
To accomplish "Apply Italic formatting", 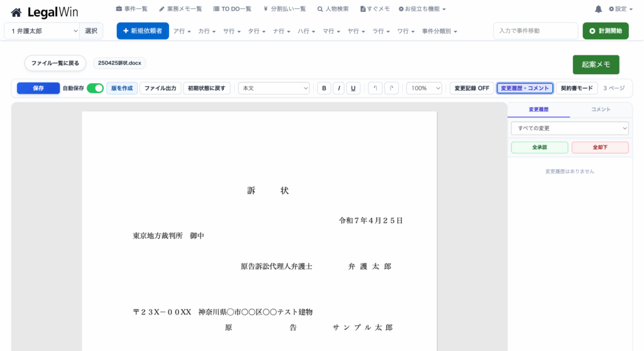I will click(339, 88).
